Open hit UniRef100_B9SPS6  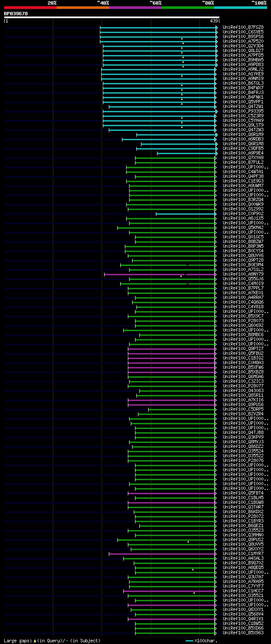point(243,36)
